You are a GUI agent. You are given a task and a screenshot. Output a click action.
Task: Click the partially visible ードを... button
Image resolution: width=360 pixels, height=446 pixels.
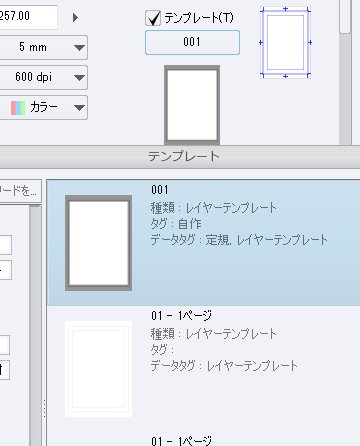click(20, 191)
